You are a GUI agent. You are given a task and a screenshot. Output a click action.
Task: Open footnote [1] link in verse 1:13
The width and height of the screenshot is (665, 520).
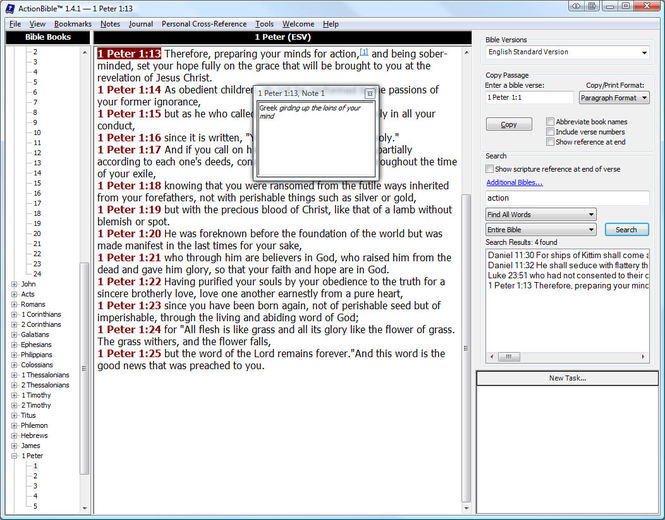[364, 52]
